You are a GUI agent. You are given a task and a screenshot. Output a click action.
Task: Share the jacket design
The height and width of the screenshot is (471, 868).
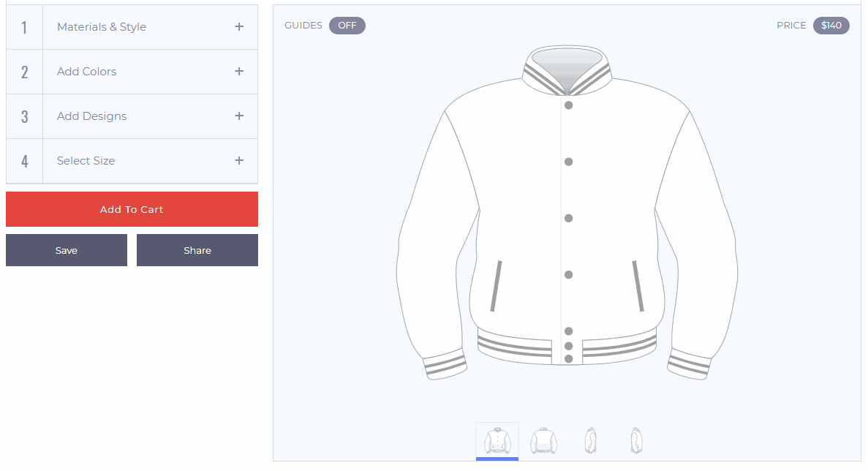(x=197, y=250)
